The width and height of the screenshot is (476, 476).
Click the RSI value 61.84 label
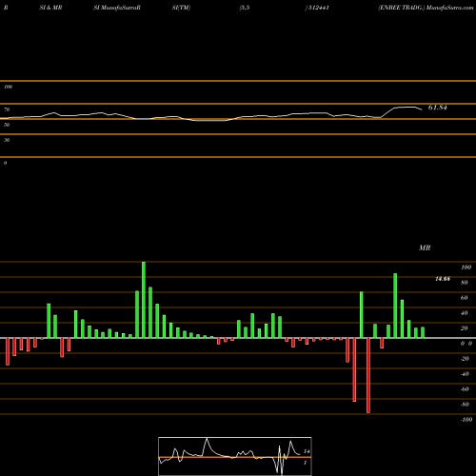tap(438, 108)
